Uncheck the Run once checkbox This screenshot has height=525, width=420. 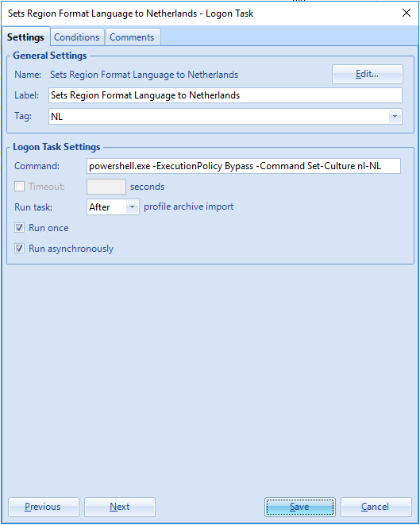(19, 228)
